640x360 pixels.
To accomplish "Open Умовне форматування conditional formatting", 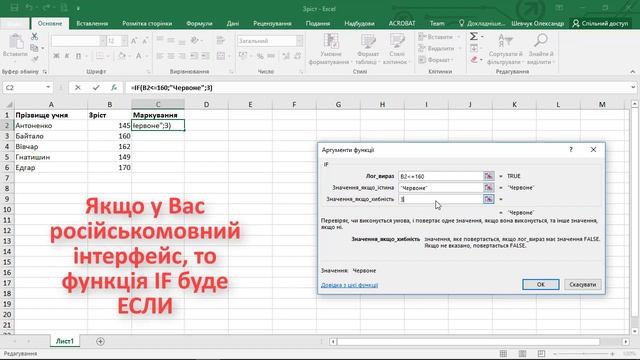I will (331, 49).
